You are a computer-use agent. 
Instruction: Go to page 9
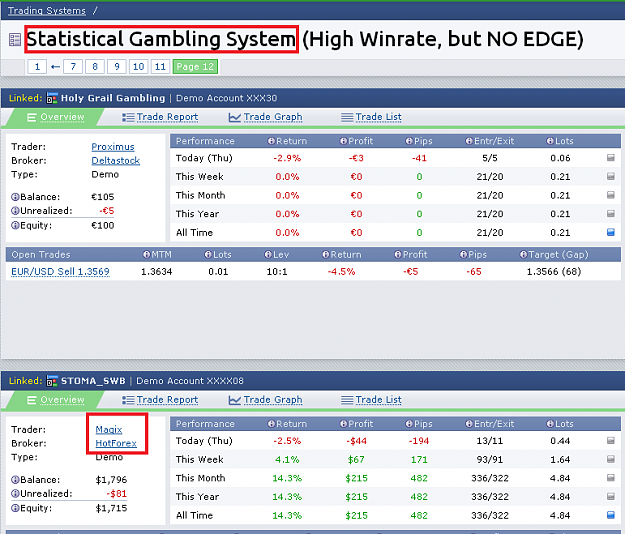117,67
